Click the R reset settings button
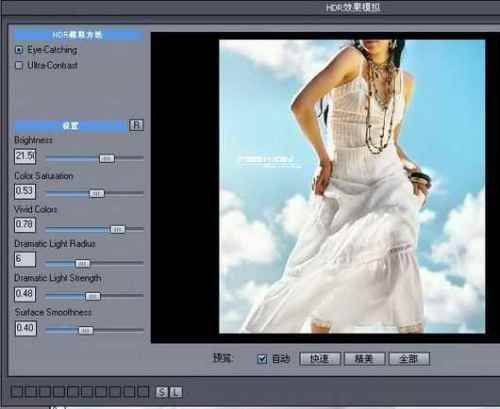This screenshot has width=500, height=409. (136, 125)
